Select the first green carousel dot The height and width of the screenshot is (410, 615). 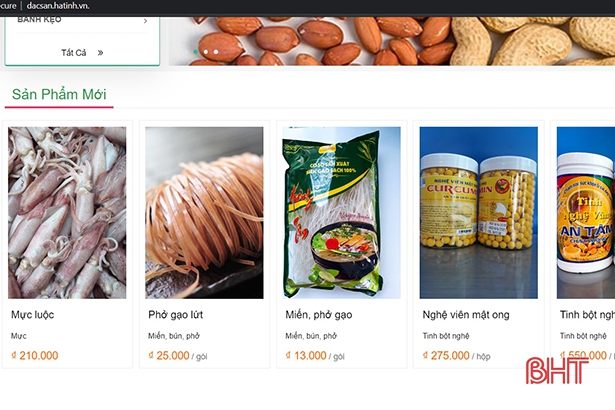[x=195, y=52]
